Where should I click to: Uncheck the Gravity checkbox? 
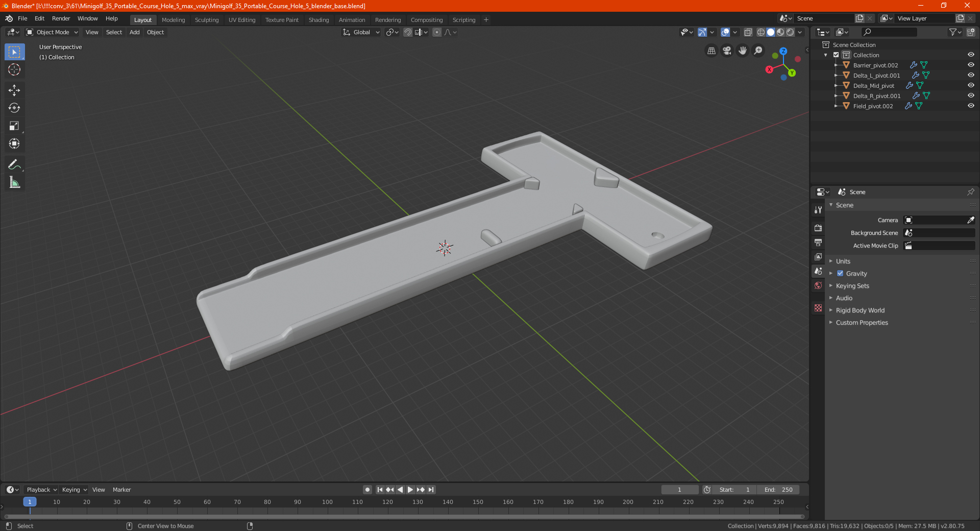pos(840,273)
